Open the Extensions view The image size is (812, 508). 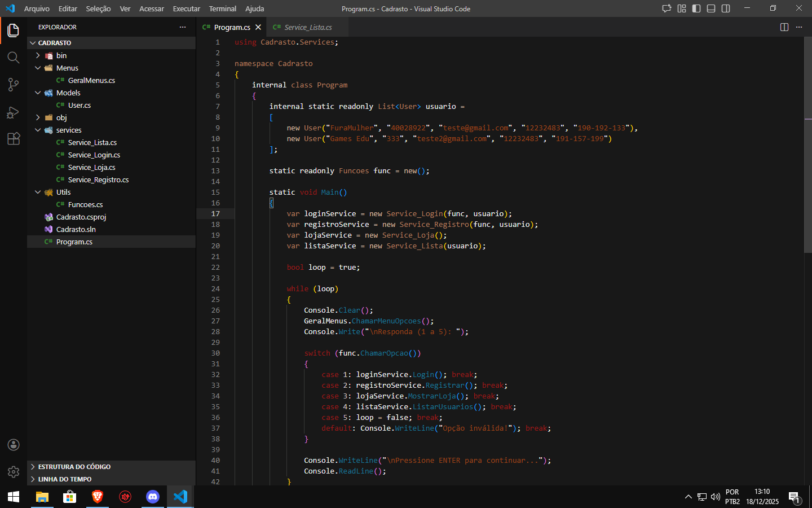point(14,139)
